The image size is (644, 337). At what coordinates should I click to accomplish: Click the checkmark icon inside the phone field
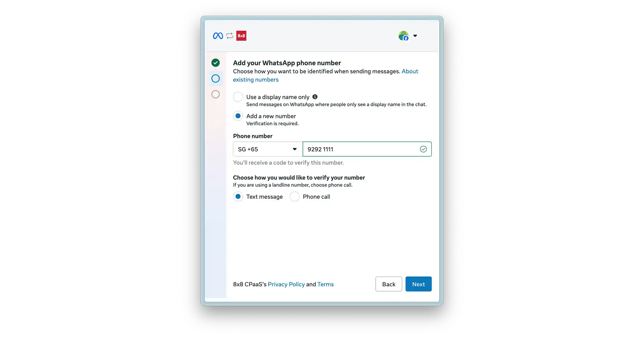423,149
